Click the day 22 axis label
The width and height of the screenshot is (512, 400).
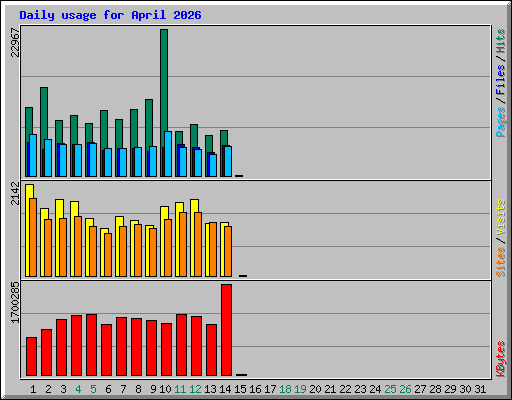pyautogui.click(x=345, y=389)
